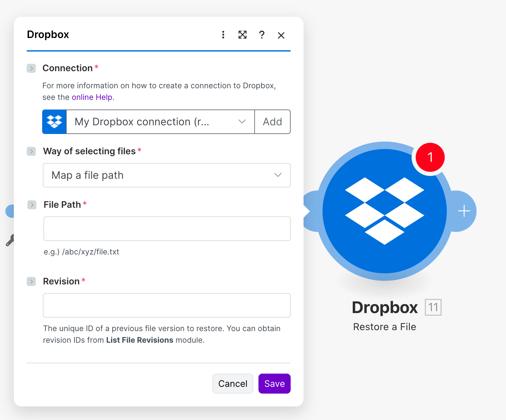Screen dimensions: 506x420
Task: Open the three-dot options menu in the Dropbox dialog
Action: coord(223,35)
